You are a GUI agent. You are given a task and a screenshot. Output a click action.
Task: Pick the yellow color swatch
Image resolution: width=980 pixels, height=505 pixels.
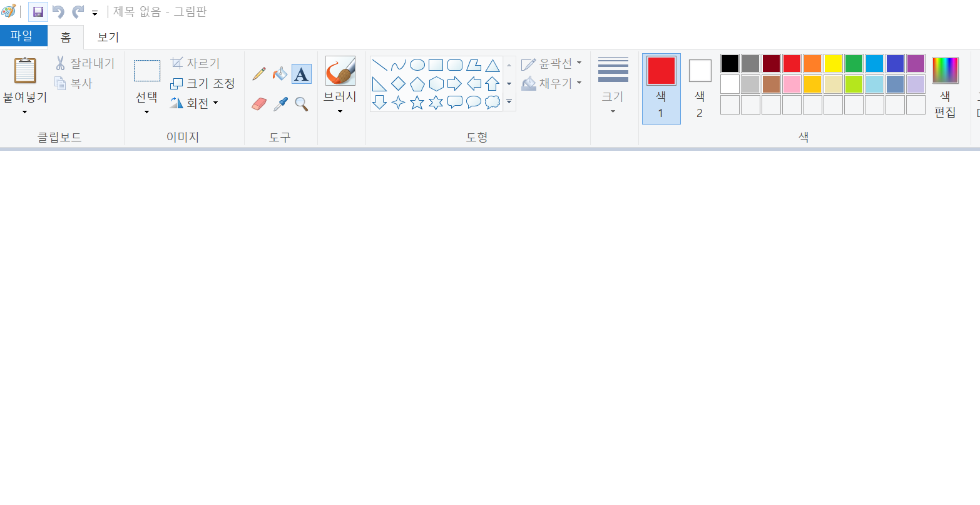point(833,63)
